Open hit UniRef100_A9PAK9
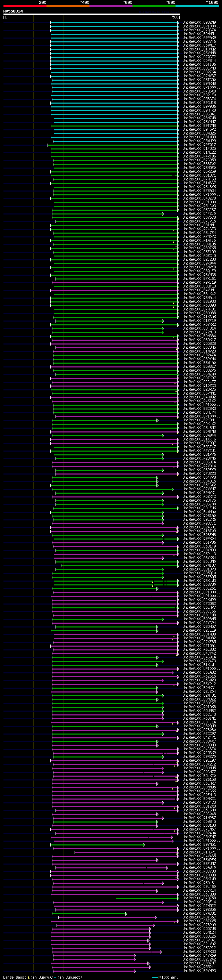This screenshot has height=980, width=222. [199, 38]
